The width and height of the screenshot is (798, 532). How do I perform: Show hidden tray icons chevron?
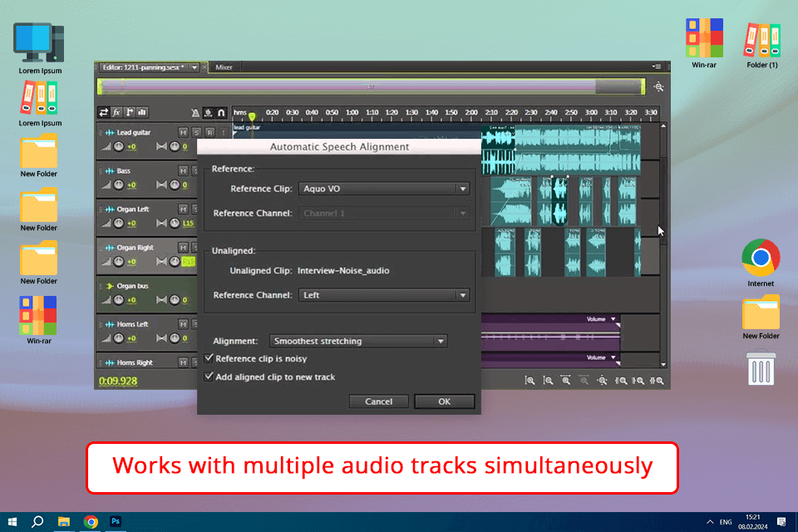point(710,522)
